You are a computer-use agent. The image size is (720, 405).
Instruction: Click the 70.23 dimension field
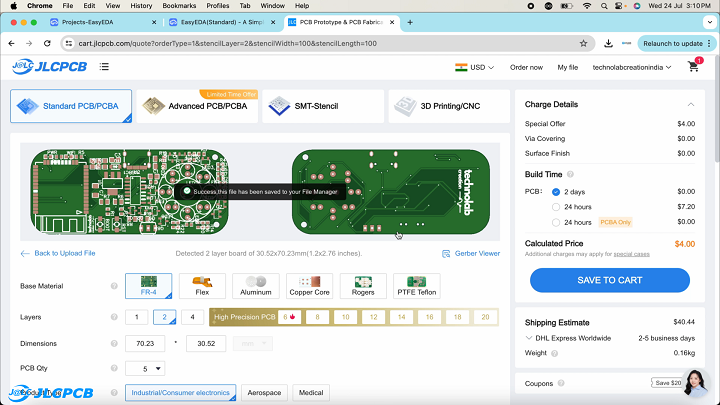point(145,343)
